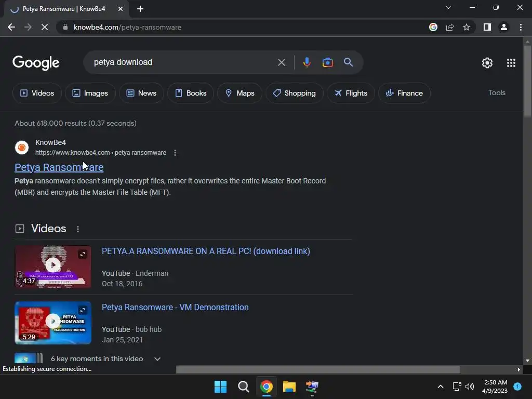Bookmark this tab with star icon
Viewport: 532px width, 399px height.
pos(467,27)
